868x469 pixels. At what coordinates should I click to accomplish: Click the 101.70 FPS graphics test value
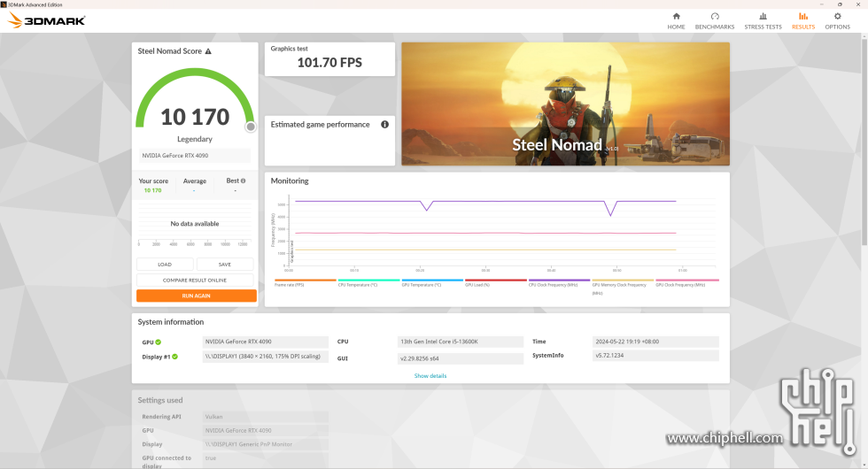(329, 63)
